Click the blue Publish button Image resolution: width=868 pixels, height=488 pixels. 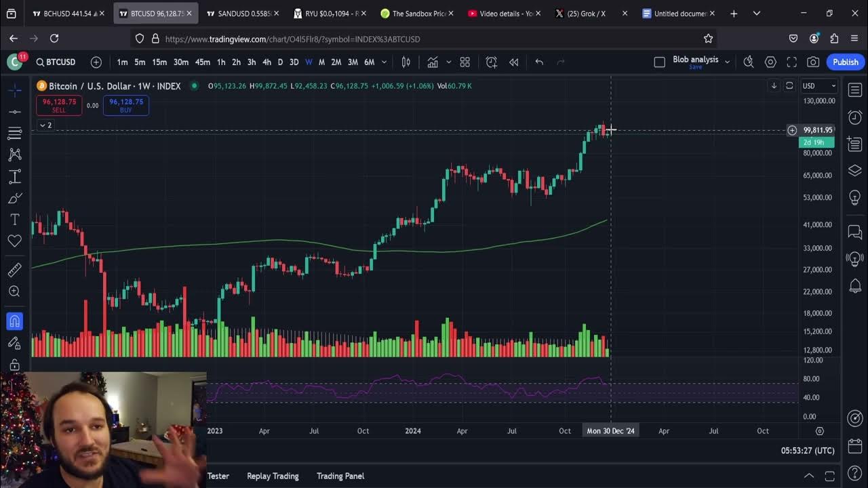846,62
